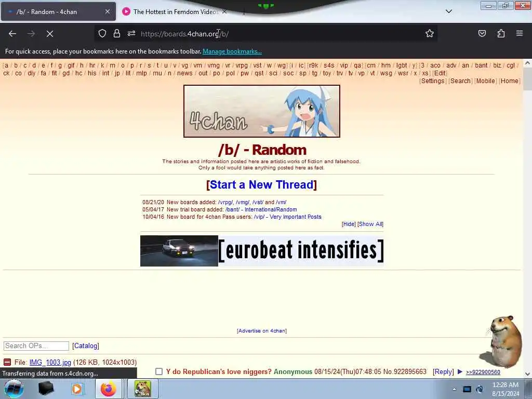Click the post number No.922895663
The image size is (532, 399).
pos(405,372)
